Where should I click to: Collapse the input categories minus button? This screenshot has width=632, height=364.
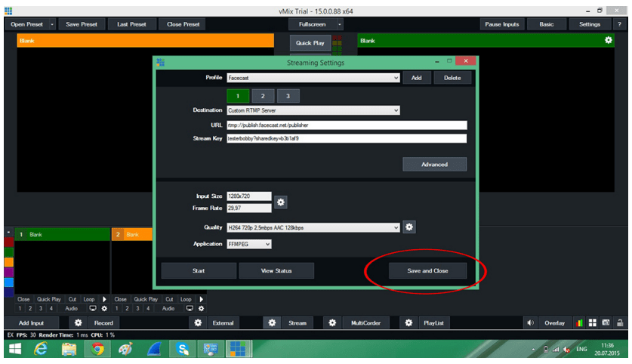pos(8,233)
